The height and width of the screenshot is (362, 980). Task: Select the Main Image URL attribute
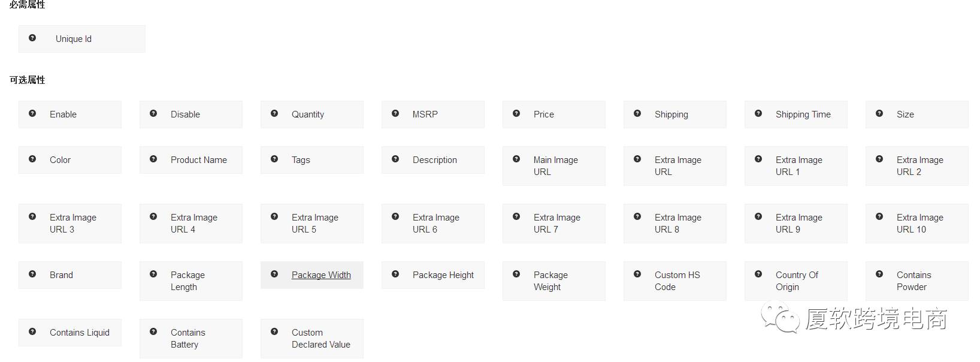coord(554,166)
